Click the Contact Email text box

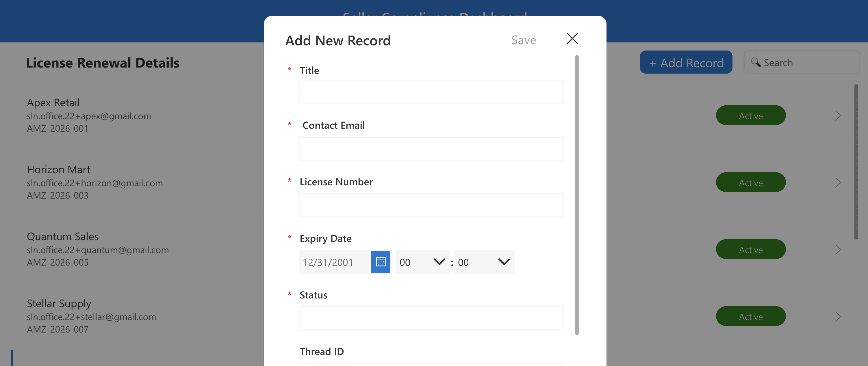point(431,148)
